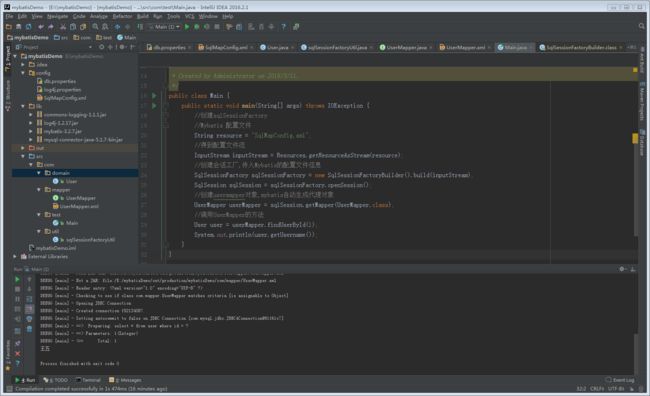Open the Refactor menu
Screen dimensions: 650x396
122,16
